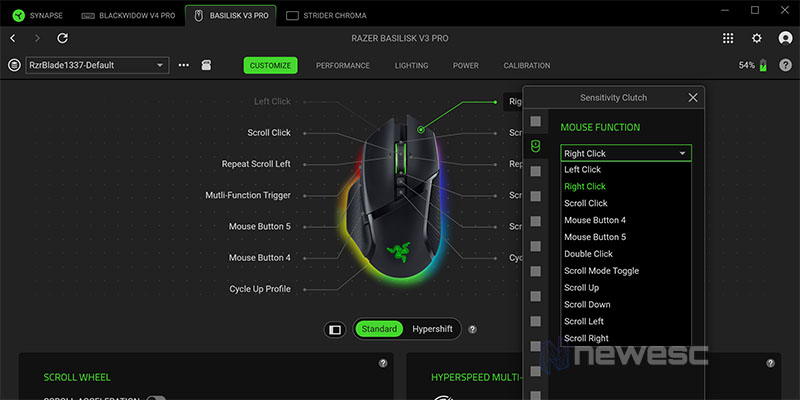The image size is (800, 400).
Task: Open the apps grid icon
Action: click(728, 38)
